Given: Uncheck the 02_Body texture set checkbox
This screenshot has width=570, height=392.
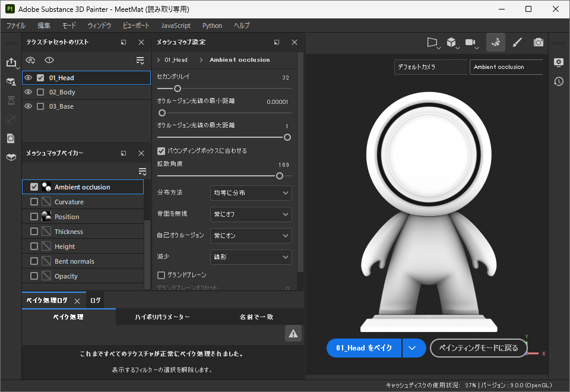Looking at the screenshot, I should point(40,91).
